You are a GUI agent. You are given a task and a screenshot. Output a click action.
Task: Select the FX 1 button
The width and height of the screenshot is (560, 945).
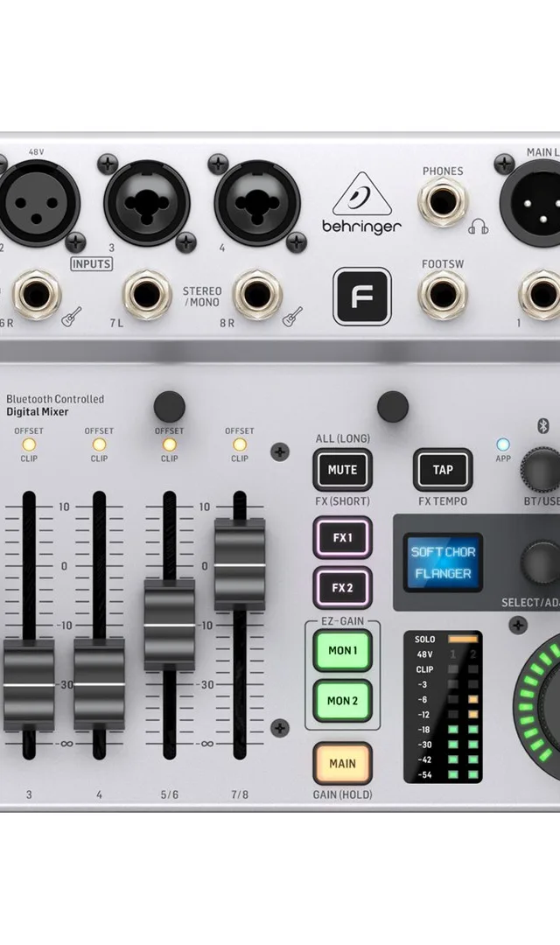tap(342, 537)
